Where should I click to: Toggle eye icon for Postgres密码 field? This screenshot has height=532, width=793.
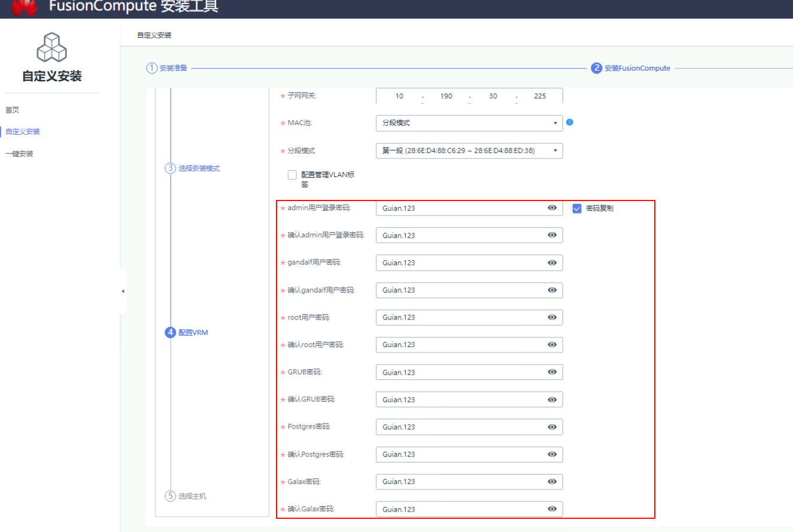click(552, 427)
